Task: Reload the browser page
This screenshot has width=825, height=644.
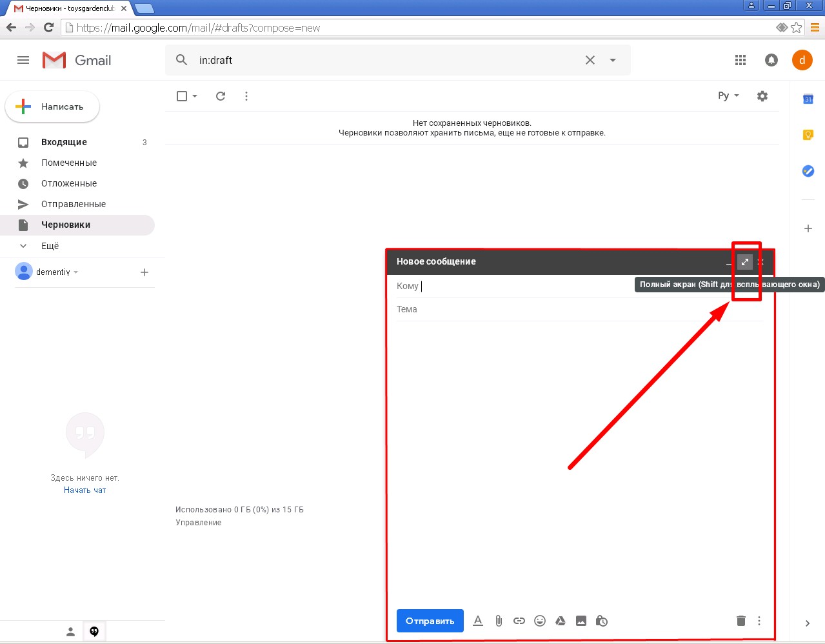Action: [x=48, y=27]
